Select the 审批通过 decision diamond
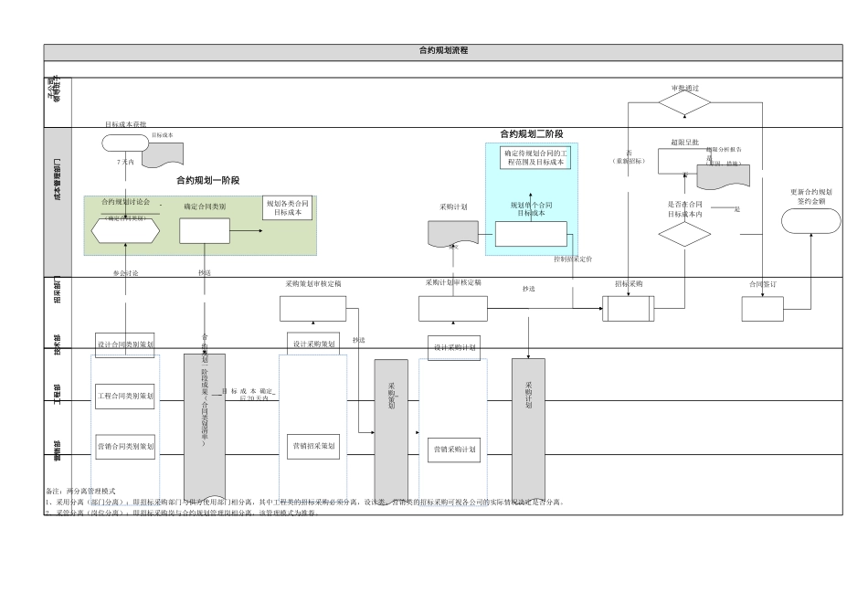 [684, 102]
